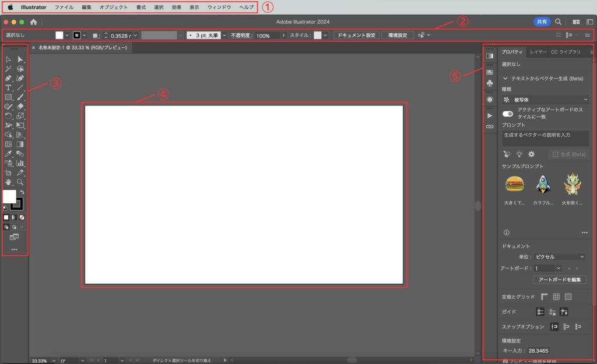Switch to the レイヤー tab
Image resolution: width=597 pixels, height=364 pixels.
pyautogui.click(x=538, y=52)
